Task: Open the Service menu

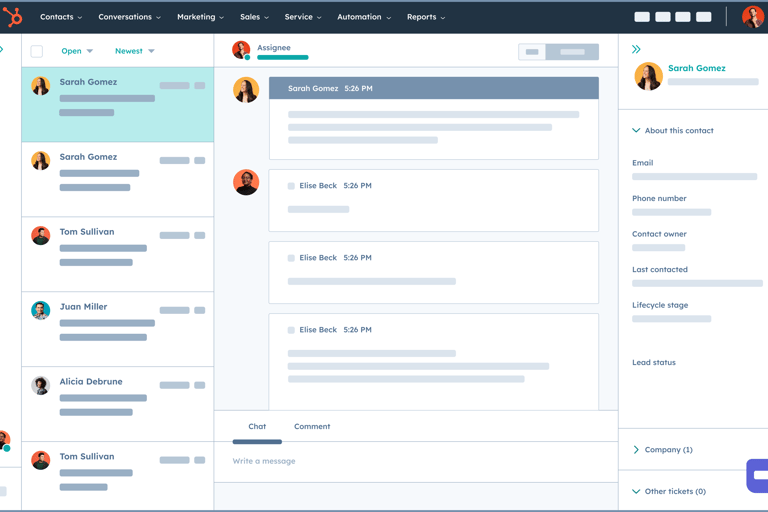Action: pos(303,17)
